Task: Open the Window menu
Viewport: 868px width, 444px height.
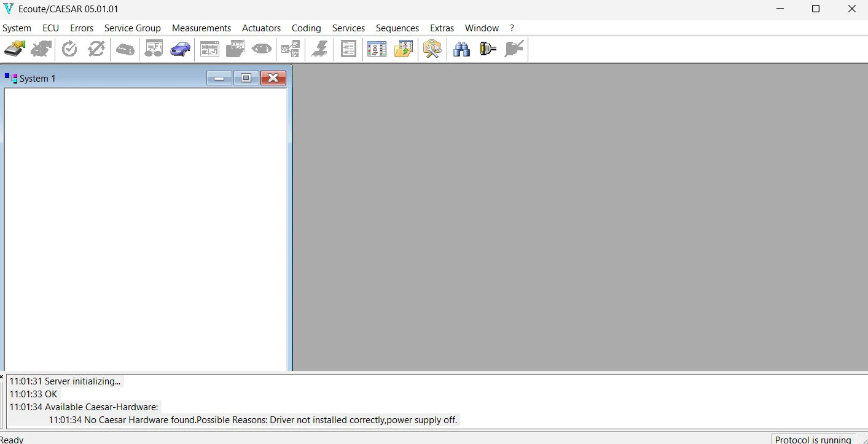Action: tap(482, 28)
